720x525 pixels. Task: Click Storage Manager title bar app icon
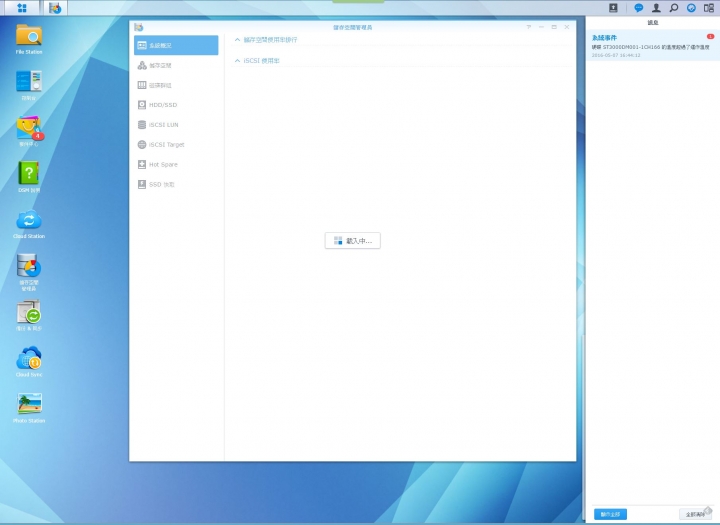(139, 27)
